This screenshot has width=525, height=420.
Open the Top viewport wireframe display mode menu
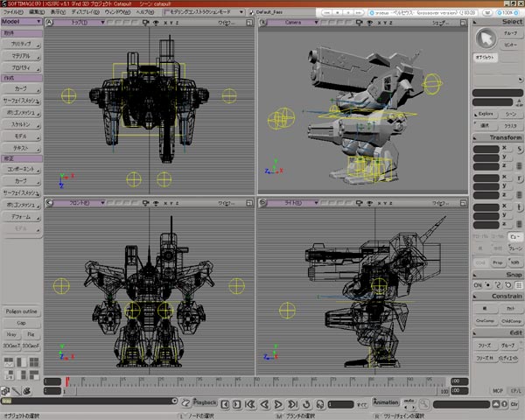click(x=227, y=23)
